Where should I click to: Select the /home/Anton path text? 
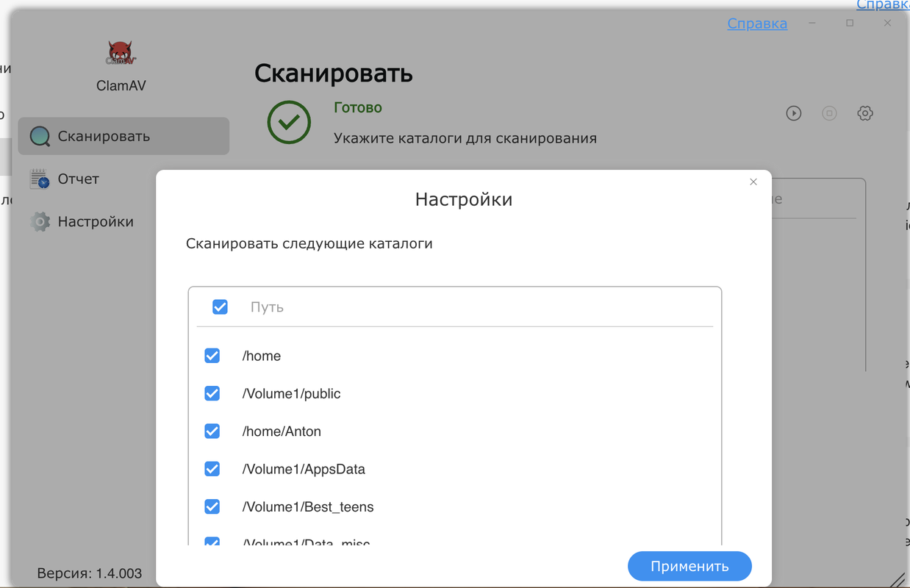(x=282, y=431)
